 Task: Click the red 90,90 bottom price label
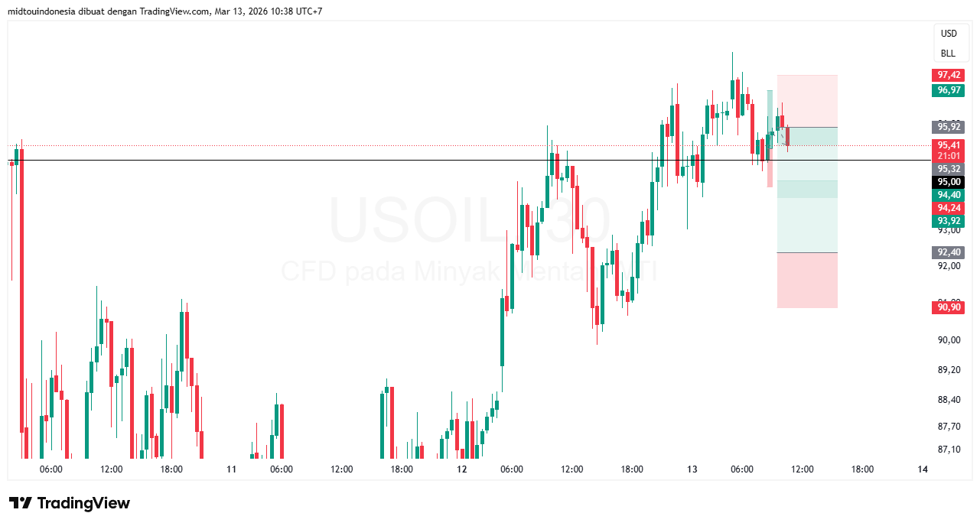click(x=949, y=307)
